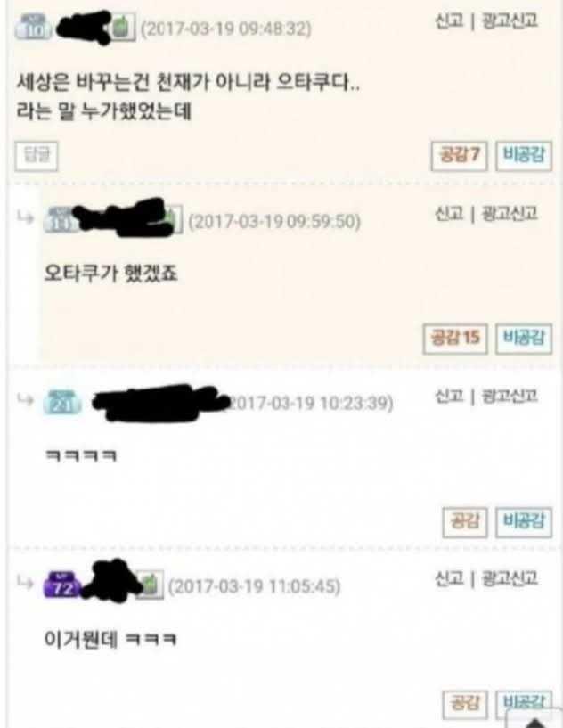Click the level 21 badge on the ㅋㅋㅋㅋ reply

[62, 404]
